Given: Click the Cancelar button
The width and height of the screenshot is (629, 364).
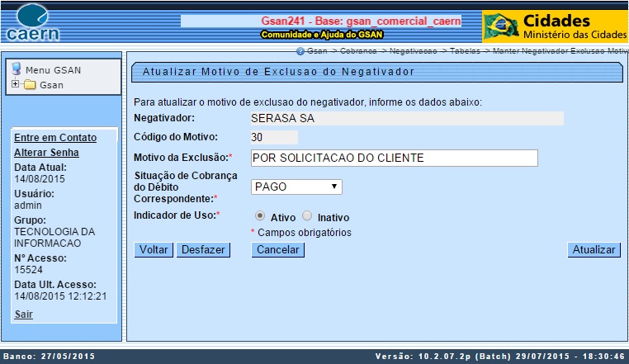Looking at the screenshot, I should point(278,249).
